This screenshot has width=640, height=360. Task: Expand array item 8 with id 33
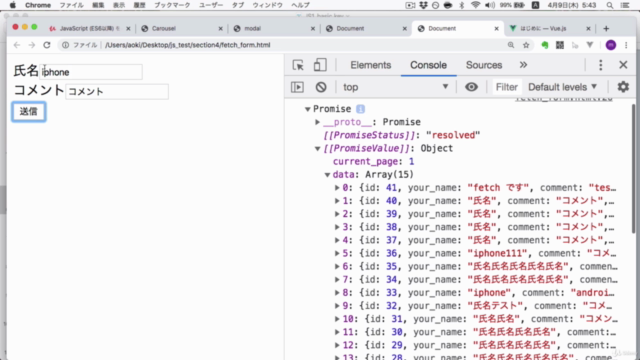pyautogui.click(x=337, y=293)
